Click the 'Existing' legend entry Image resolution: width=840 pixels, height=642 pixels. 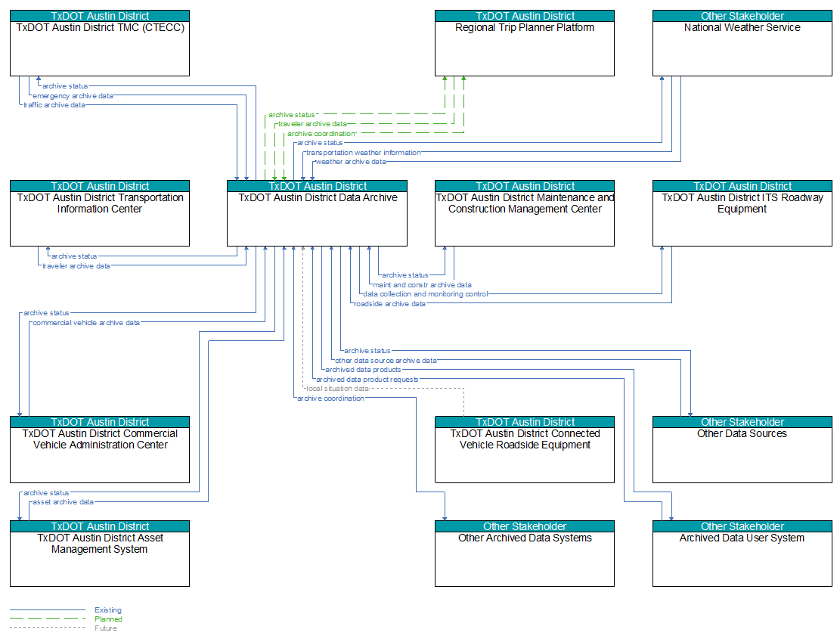pyautogui.click(x=108, y=609)
